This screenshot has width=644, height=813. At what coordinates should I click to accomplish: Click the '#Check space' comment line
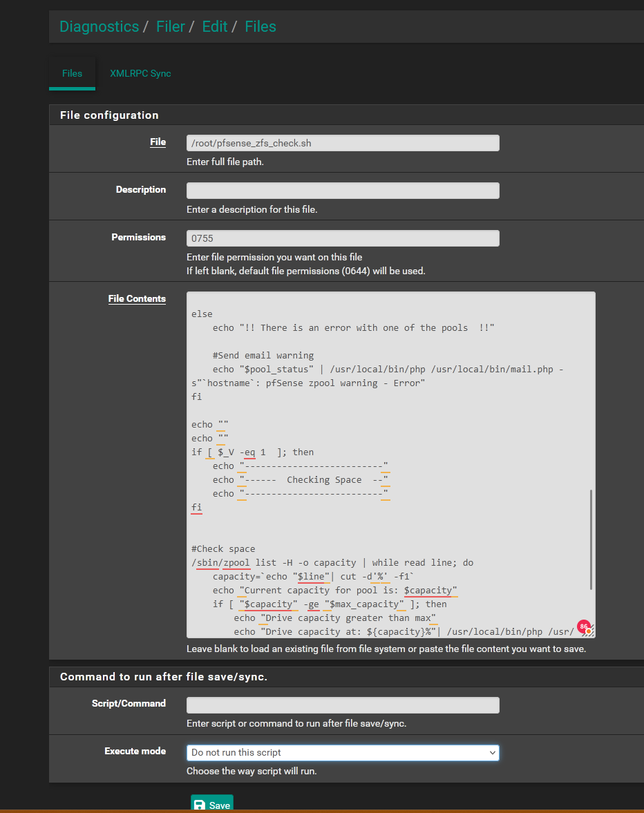(223, 548)
